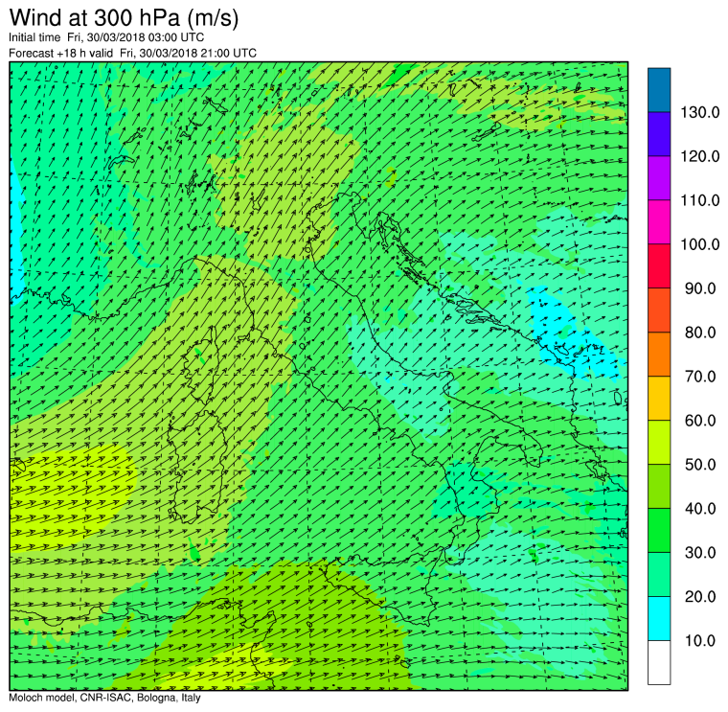728x712 pixels.
Task: Pick the yellow swatch between 60 and 70
Action: (659, 399)
